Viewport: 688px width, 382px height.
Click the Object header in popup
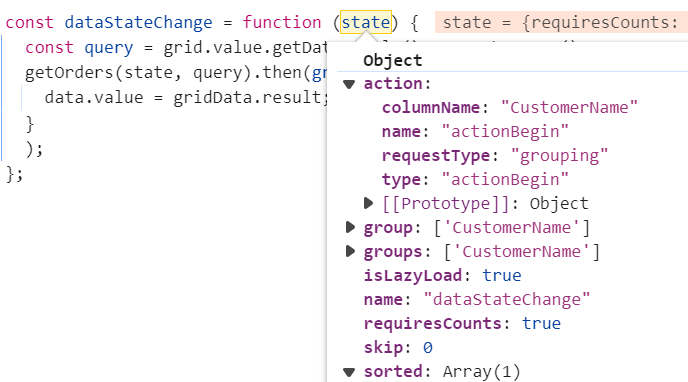[x=393, y=61]
